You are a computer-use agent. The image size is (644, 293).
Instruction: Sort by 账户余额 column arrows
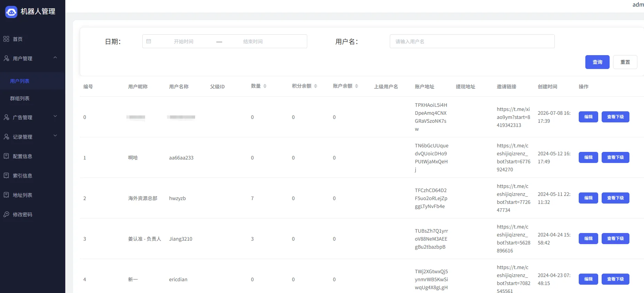[x=357, y=86]
